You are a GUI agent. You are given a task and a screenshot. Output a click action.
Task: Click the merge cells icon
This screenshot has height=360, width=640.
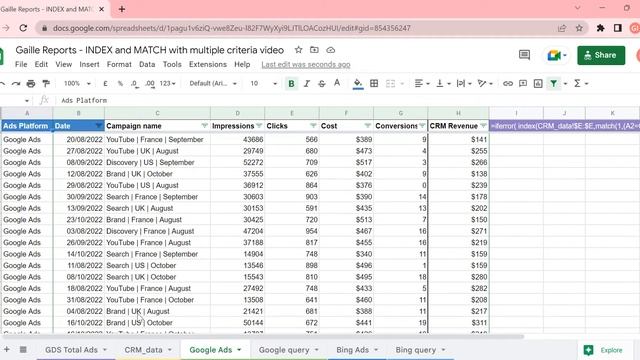390,84
